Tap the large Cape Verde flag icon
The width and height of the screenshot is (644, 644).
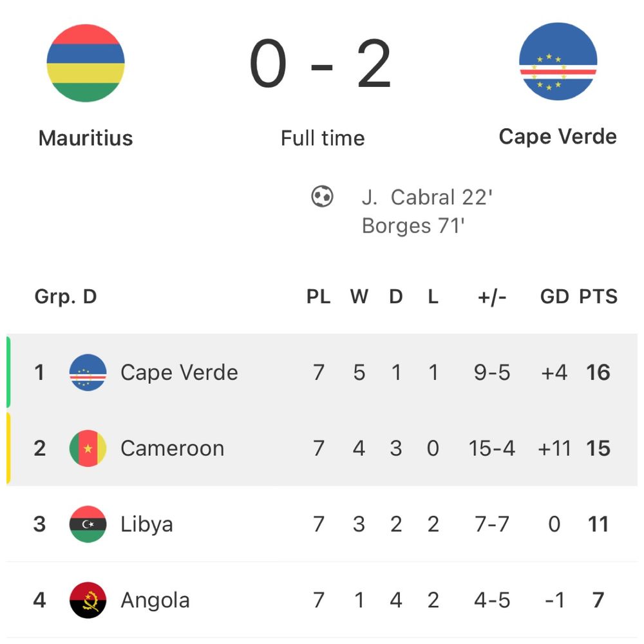(x=558, y=61)
